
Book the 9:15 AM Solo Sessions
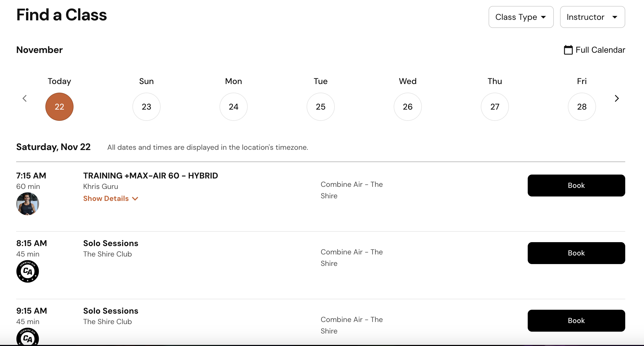click(x=576, y=321)
